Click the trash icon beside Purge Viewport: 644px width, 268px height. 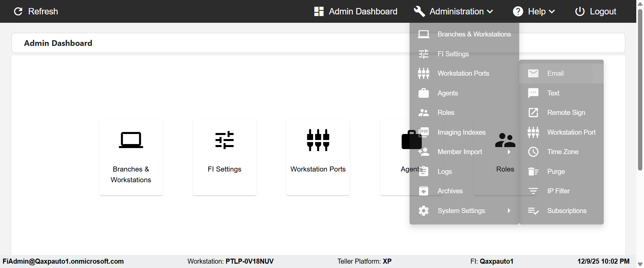coord(533,172)
